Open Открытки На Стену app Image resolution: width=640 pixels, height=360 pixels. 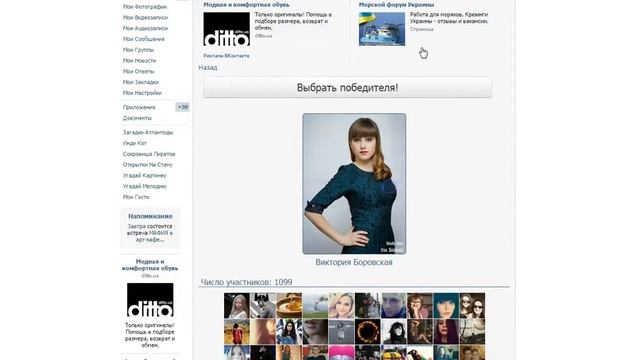pyautogui.click(x=148, y=165)
